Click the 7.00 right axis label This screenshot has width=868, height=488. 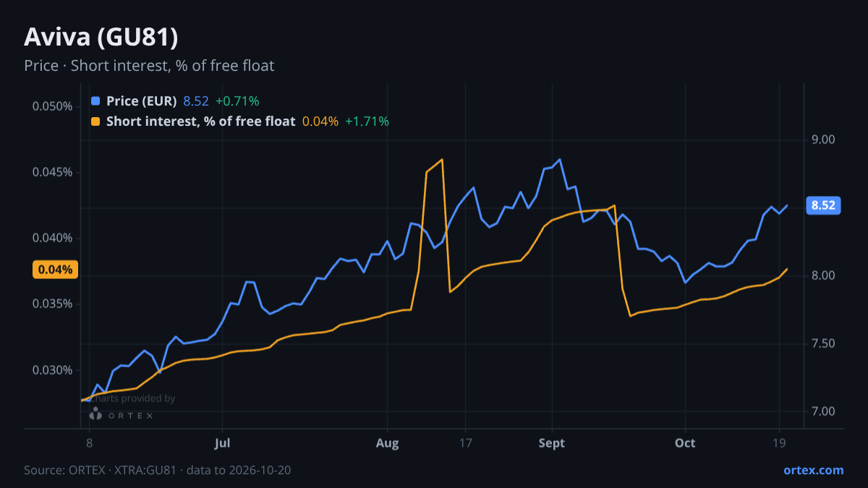pyautogui.click(x=824, y=411)
